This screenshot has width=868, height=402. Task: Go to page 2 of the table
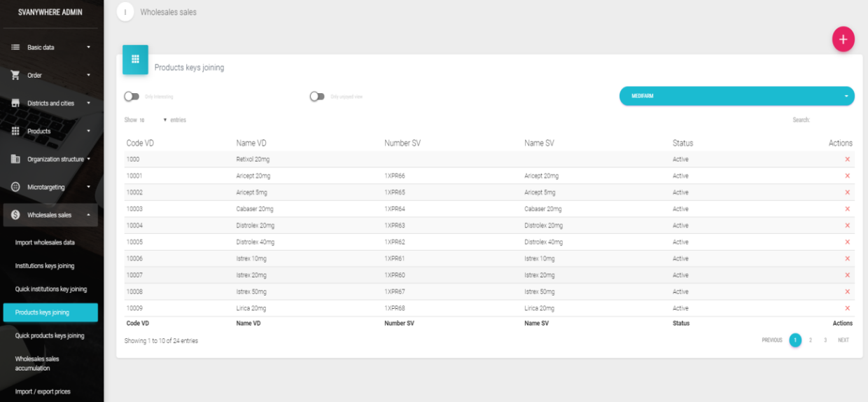click(811, 340)
